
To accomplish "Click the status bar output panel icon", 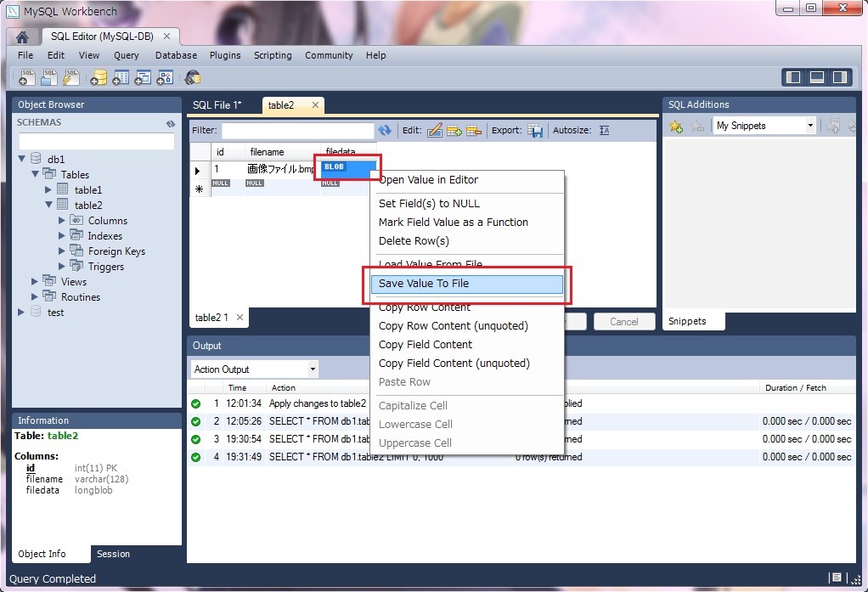I will [836, 578].
